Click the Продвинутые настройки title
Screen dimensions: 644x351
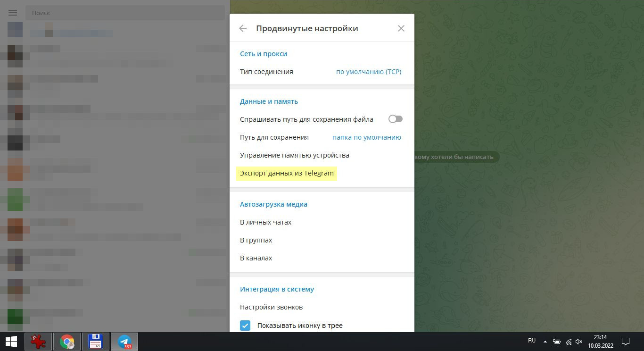coord(307,28)
